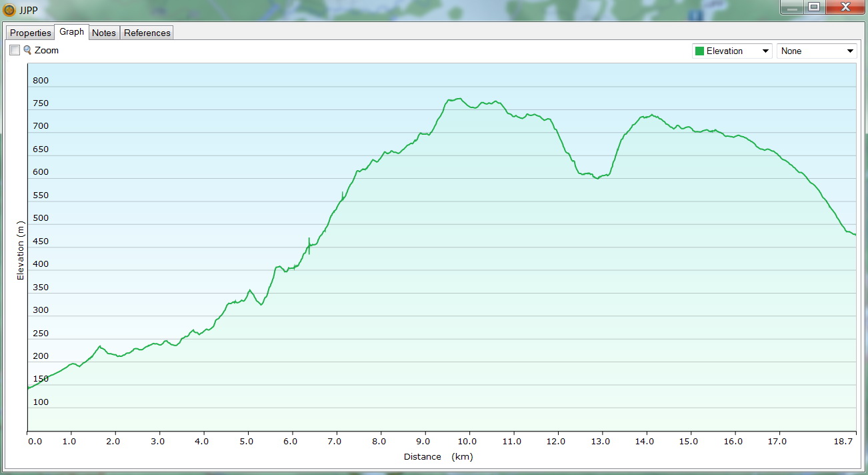Open the Notes tab
The image size is (868, 475).
click(x=104, y=33)
